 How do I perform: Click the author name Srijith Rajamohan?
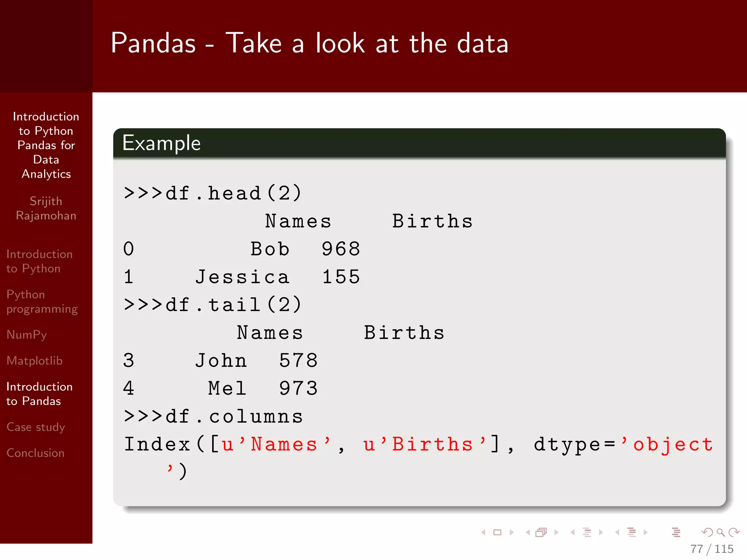click(x=46, y=208)
